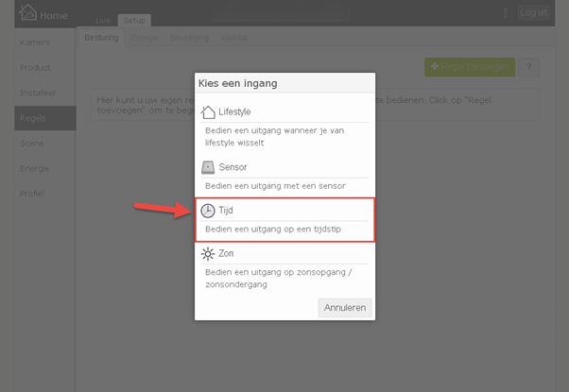
Task: Open the Beveiliging subtab
Action: [x=189, y=38]
